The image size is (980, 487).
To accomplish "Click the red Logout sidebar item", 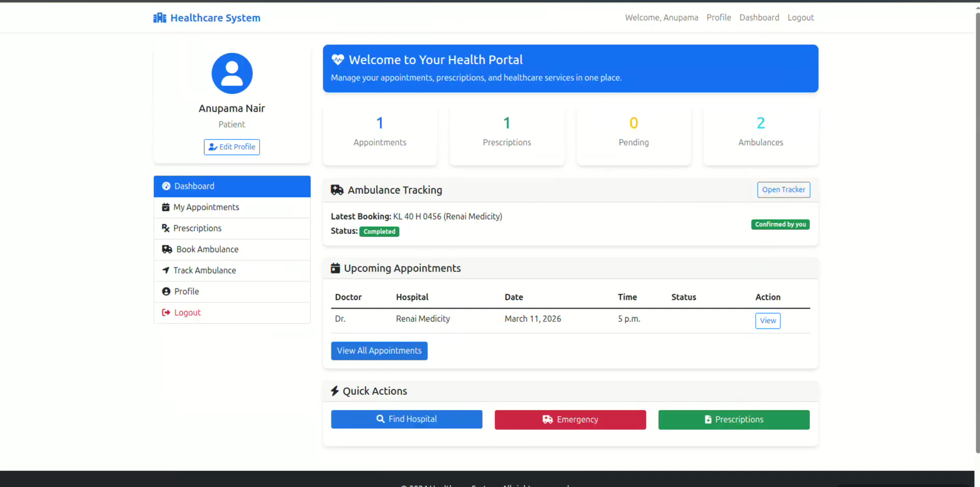I will [232, 313].
